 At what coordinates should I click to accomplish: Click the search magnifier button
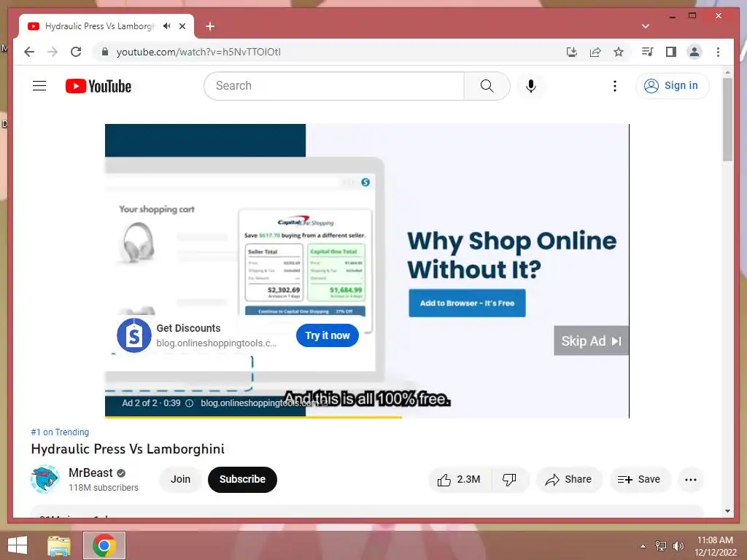tap(487, 86)
